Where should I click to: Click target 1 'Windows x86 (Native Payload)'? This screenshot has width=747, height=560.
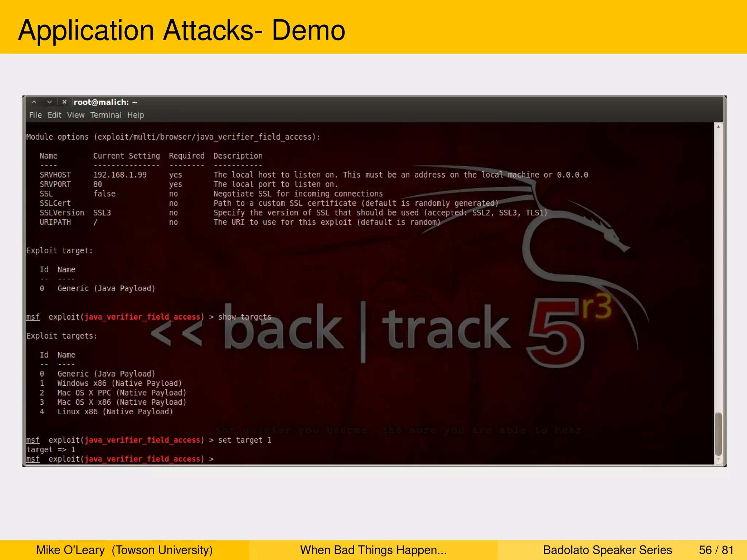click(x=119, y=384)
